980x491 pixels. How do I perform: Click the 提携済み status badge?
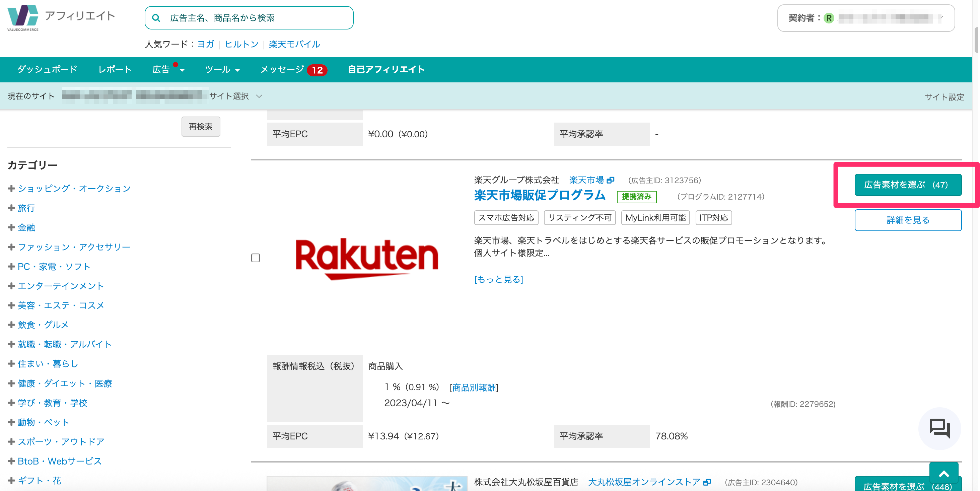(636, 197)
